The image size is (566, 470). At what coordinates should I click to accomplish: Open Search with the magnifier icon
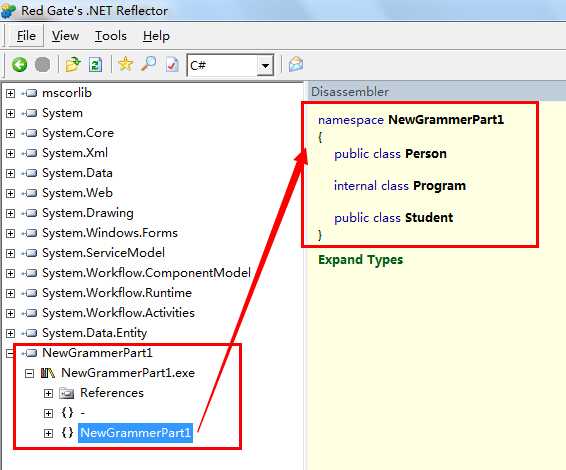[148, 65]
